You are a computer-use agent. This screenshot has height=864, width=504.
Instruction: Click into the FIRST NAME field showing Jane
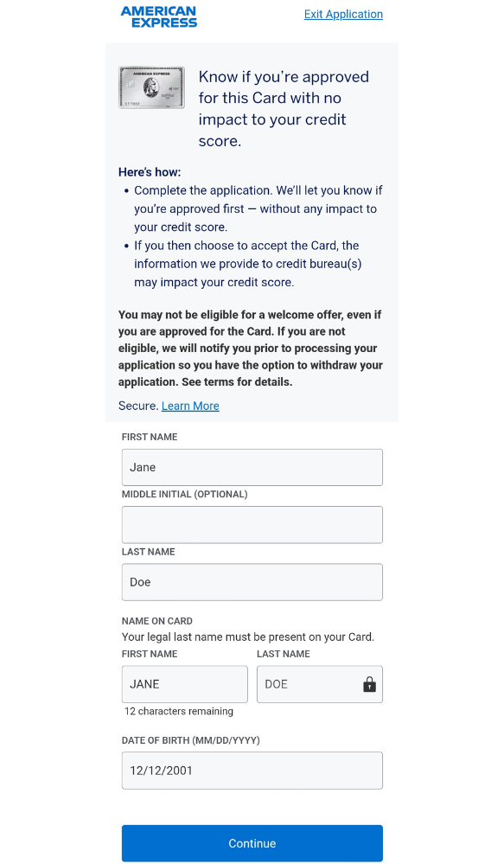(252, 467)
